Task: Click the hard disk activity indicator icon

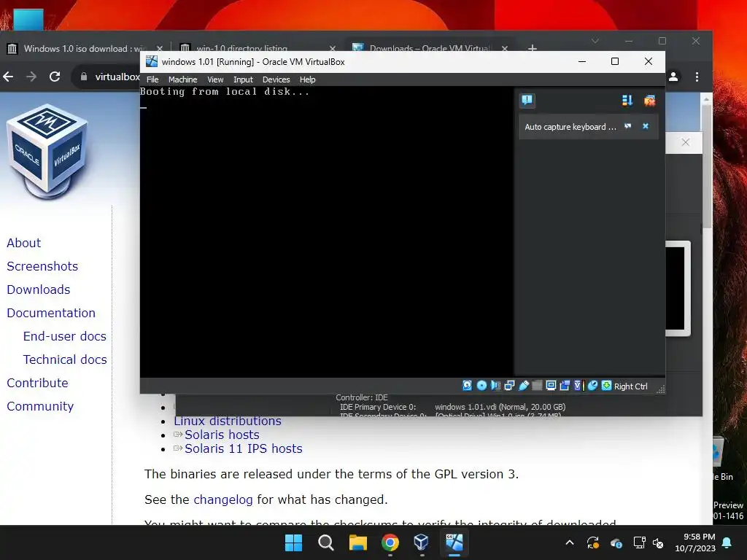Action: click(x=467, y=386)
